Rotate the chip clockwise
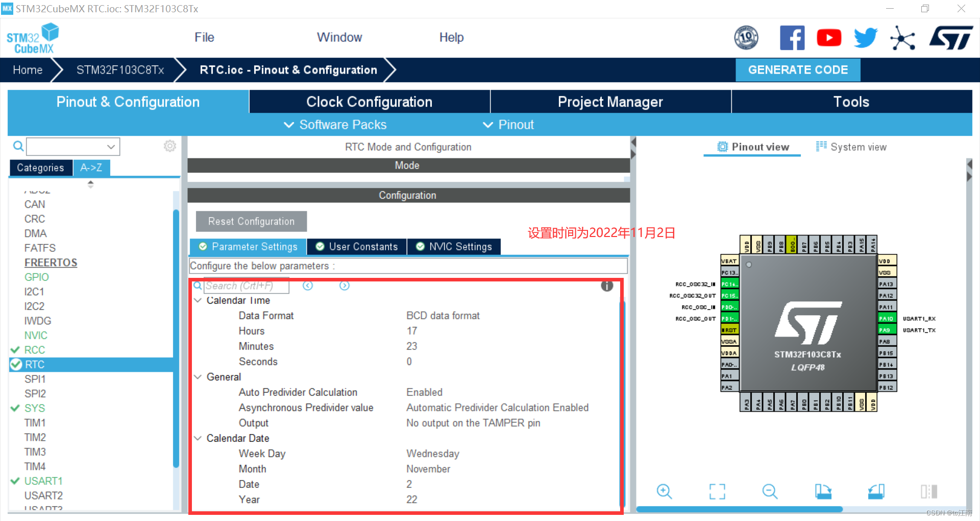The height and width of the screenshot is (521, 980). 823,491
